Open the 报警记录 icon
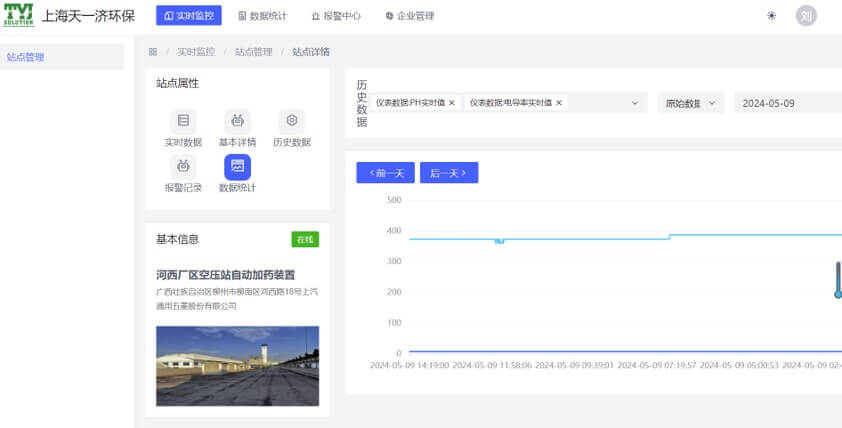 pos(183,167)
